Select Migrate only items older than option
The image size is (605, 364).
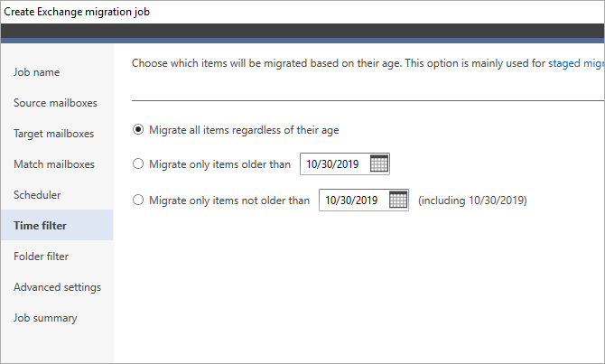click(x=138, y=163)
